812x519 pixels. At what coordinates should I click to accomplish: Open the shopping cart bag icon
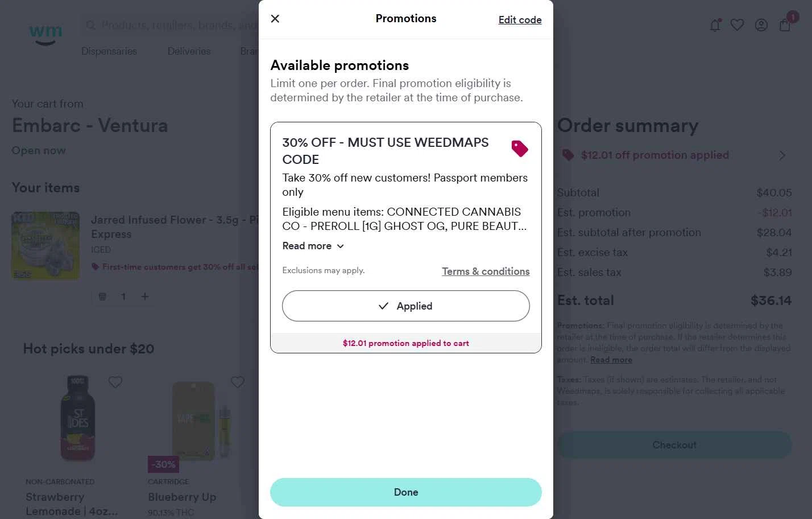tap(785, 25)
